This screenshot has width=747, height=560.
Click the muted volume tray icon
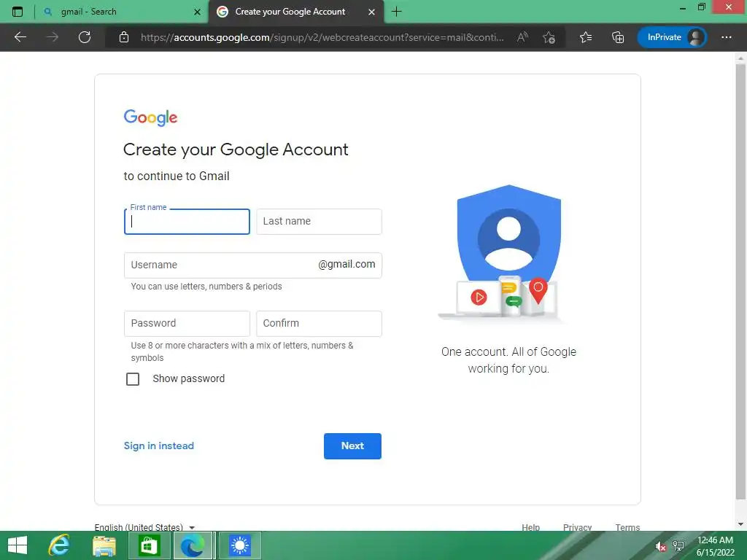click(x=660, y=546)
